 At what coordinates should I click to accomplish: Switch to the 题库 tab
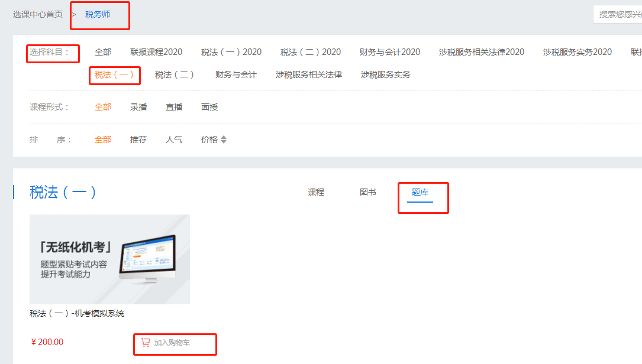pos(420,192)
